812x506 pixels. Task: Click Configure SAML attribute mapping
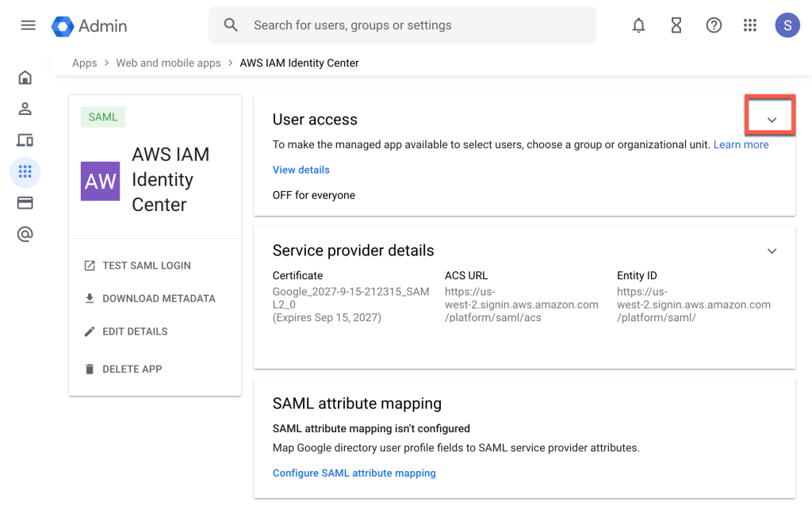354,473
